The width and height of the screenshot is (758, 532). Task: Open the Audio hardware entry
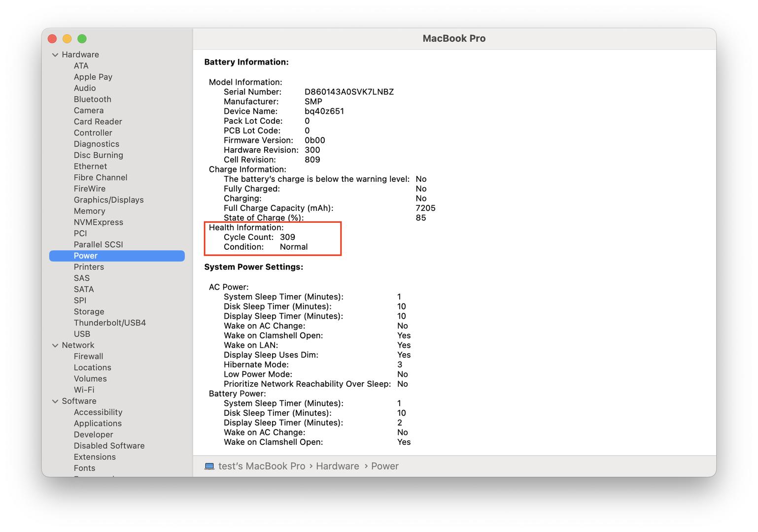tap(85, 88)
